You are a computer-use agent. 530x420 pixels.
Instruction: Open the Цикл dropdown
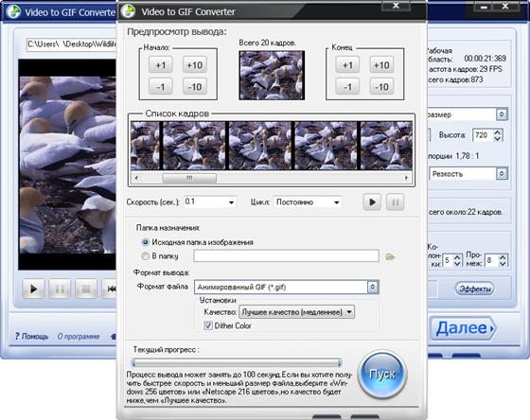coord(308,202)
